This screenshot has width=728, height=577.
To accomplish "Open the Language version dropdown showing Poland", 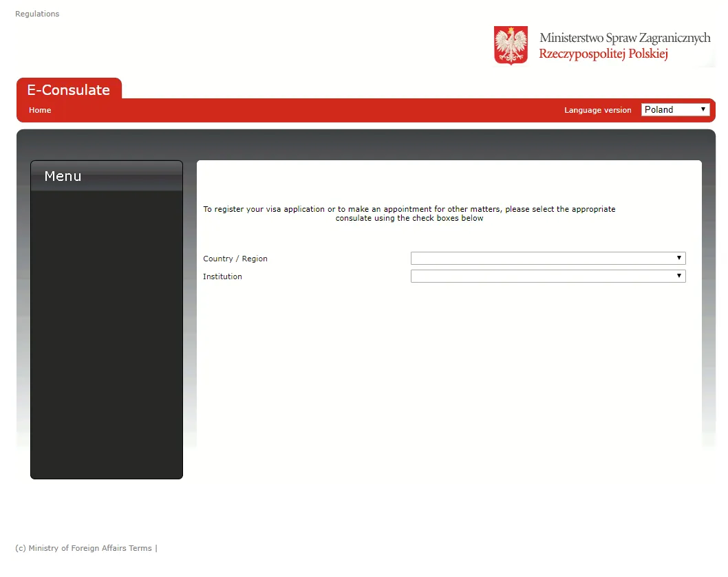I will (676, 109).
